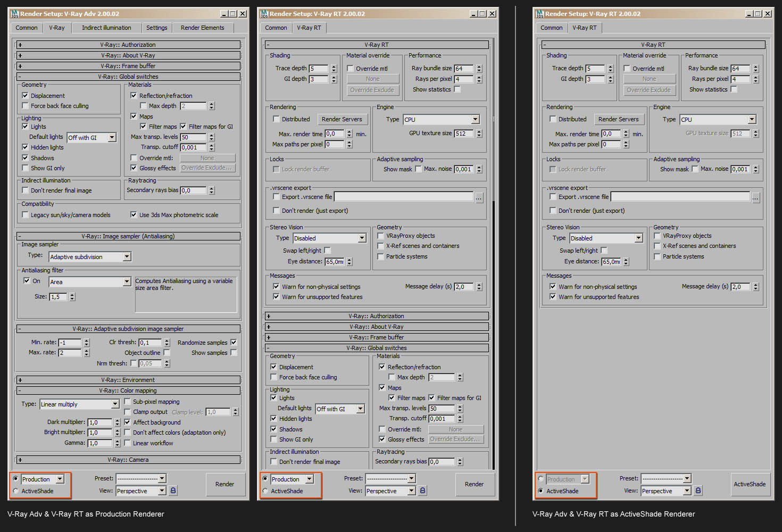This screenshot has width=782, height=532.
Task: Click ActiveShade button in right V-Ray RT window
Action: pyautogui.click(x=750, y=484)
